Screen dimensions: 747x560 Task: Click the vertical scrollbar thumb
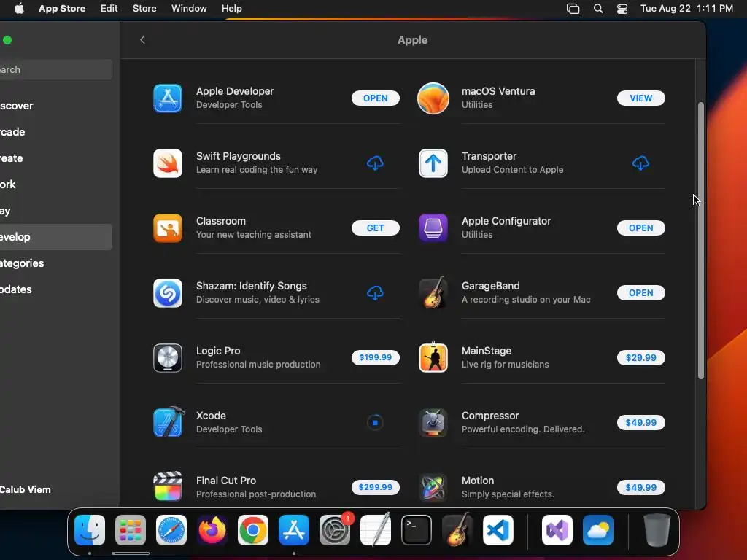[x=701, y=241]
